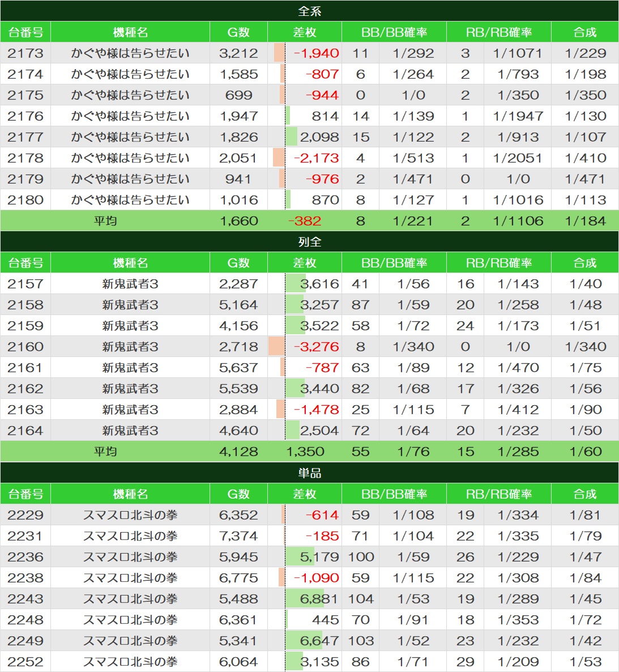The width and height of the screenshot is (619, 672).
Task: Select machine number 2173 cell
Action: 25,53
